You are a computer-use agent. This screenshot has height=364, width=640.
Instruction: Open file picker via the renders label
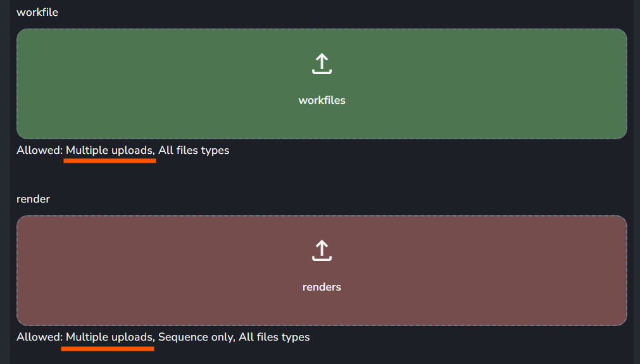pos(322,287)
